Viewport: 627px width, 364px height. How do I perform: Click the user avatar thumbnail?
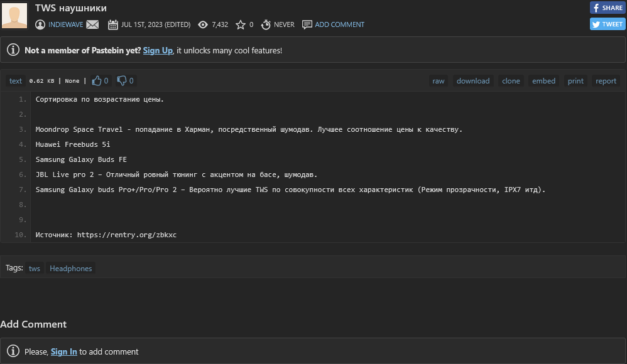15,16
